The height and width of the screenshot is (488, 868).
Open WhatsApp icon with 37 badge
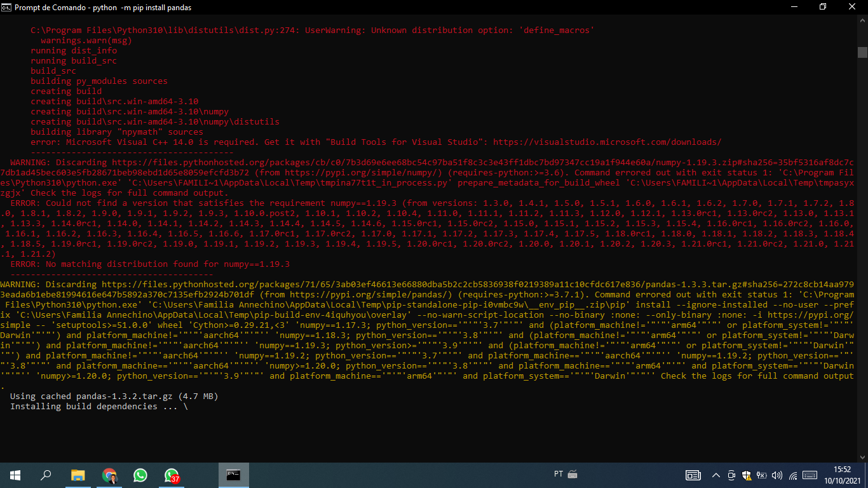(x=172, y=475)
